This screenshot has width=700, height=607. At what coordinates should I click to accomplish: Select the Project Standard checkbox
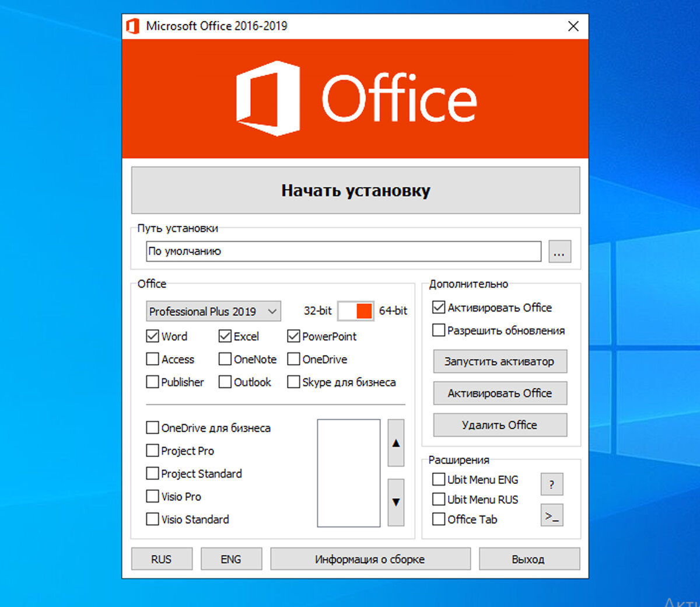pyautogui.click(x=153, y=473)
